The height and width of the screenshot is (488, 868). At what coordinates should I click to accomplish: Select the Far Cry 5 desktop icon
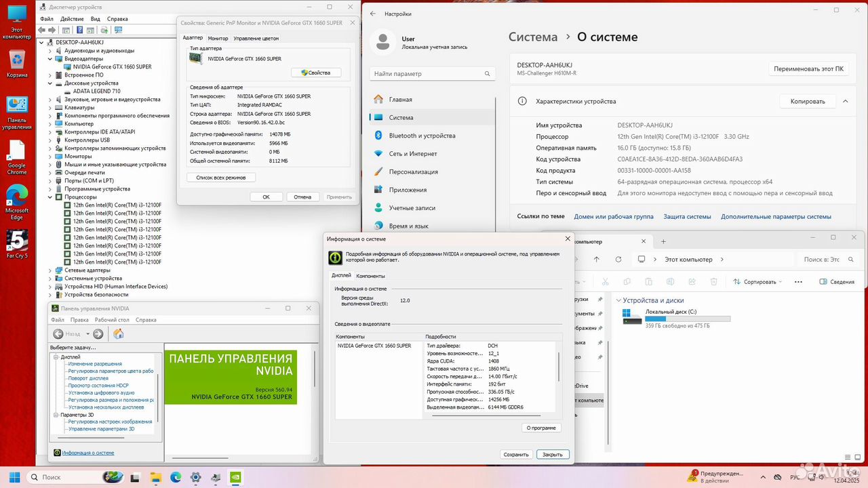(16, 244)
